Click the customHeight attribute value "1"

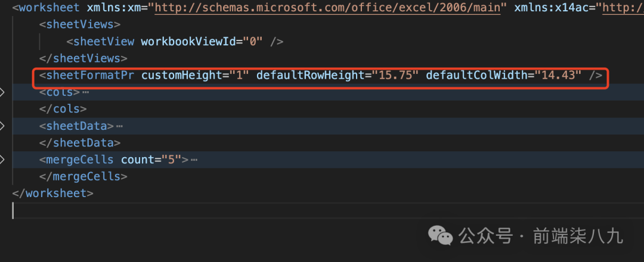[243, 76]
